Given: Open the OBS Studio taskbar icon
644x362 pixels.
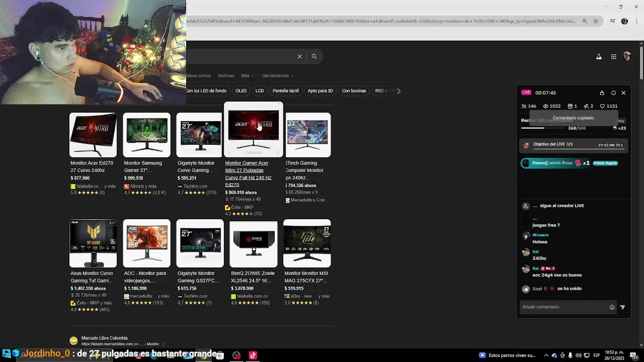Looking at the screenshot, I should [x=236, y=355].
